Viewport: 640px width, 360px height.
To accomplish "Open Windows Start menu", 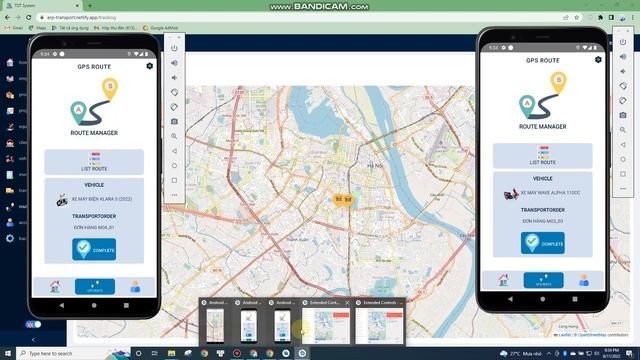I will point(7,353).
